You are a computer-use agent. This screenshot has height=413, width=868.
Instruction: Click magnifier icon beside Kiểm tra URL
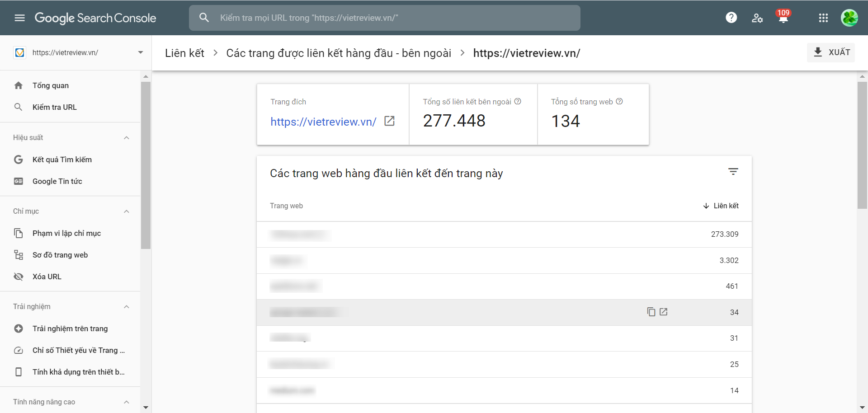click(19, 107)
